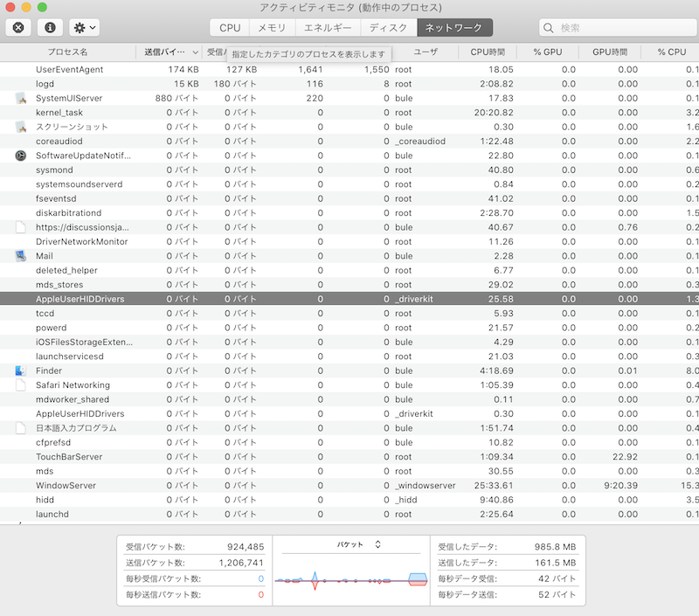Select the mdworker_shared process
Screen dimensions: 699x616
[x=349, y=399]
